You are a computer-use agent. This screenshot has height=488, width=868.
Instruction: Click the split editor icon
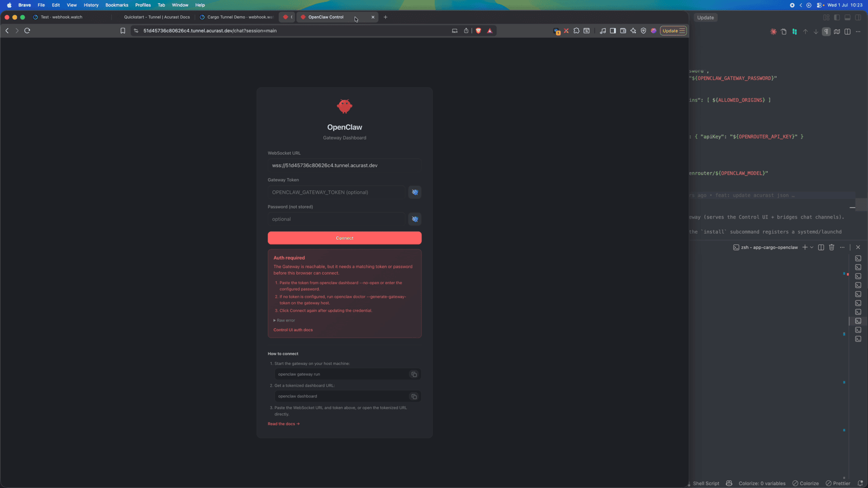[847, 31]
